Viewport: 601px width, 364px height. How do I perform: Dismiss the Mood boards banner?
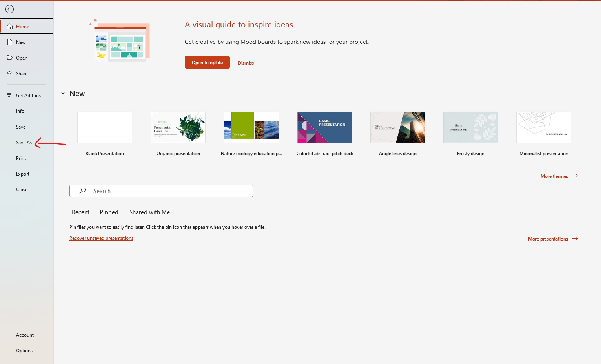[246, 63]
